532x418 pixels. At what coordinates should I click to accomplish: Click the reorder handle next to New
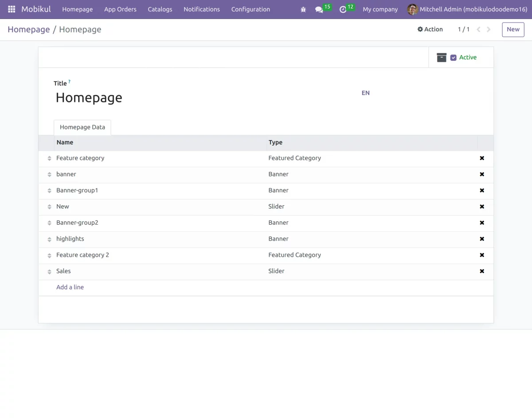[49, 207]
